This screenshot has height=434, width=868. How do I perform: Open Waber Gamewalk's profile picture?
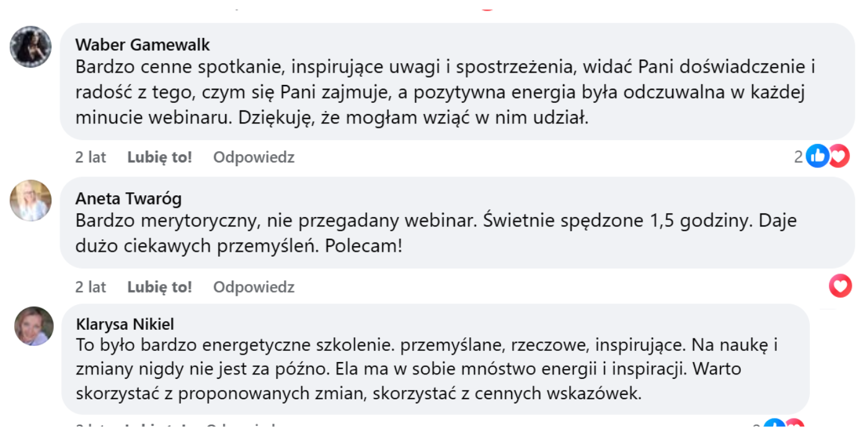coord(31,46)
